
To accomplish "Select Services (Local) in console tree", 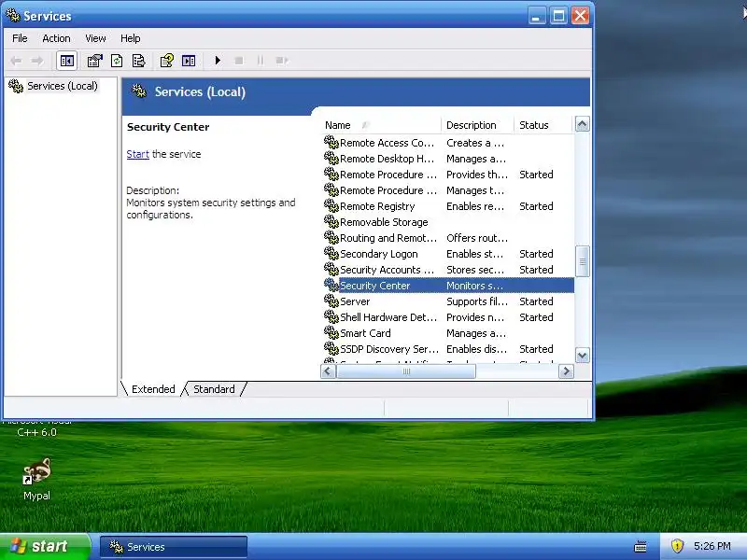I will (62, 86).
